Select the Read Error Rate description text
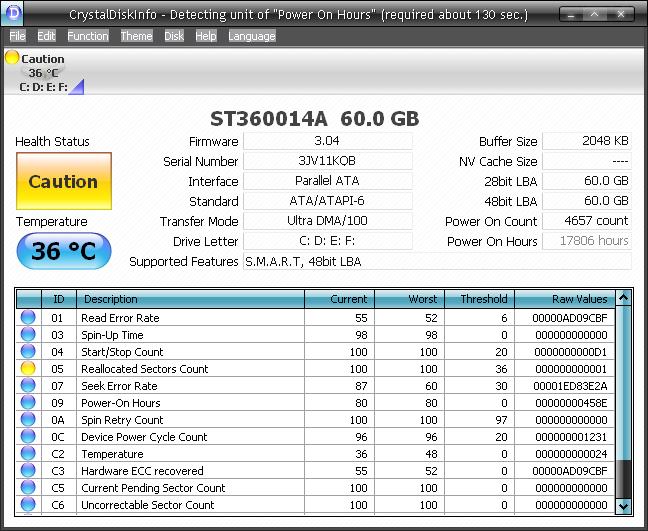 tap(120, 318)
